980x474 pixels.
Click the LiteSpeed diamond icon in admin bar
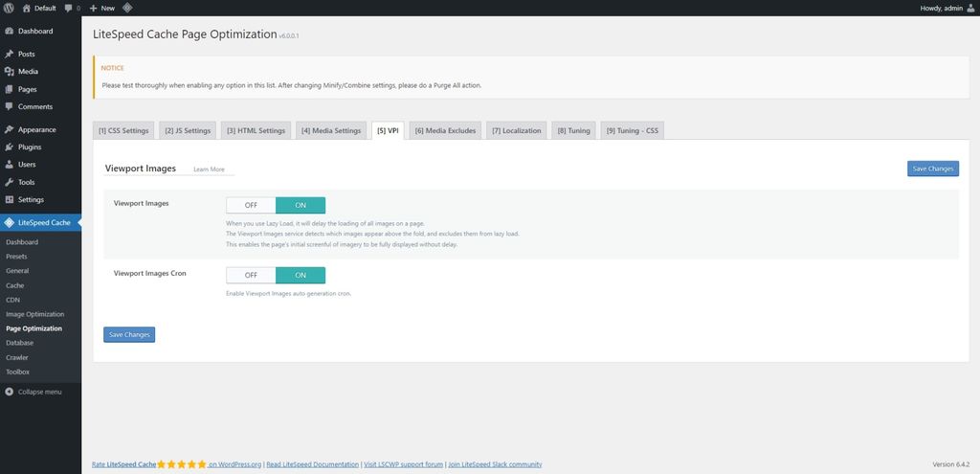[127, 8]
